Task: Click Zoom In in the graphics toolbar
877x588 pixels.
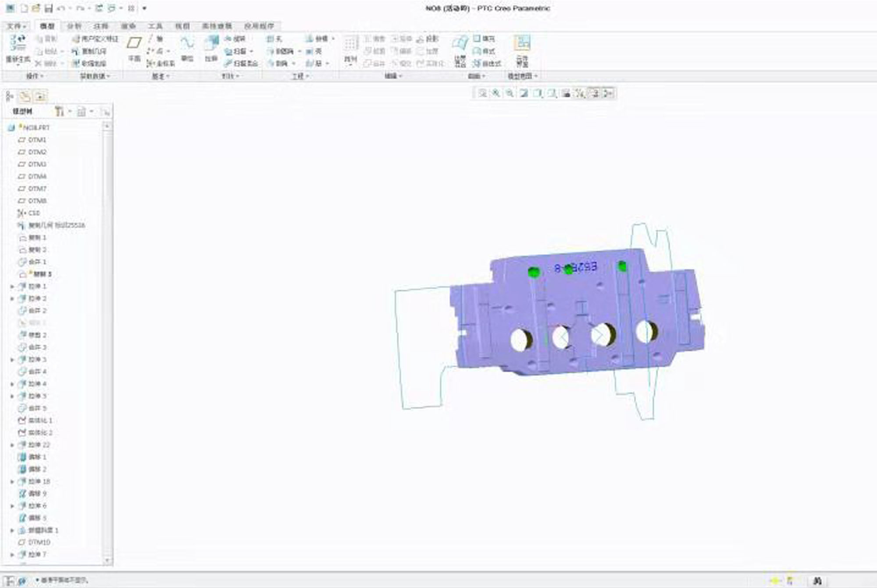Action: coord(496,93)
